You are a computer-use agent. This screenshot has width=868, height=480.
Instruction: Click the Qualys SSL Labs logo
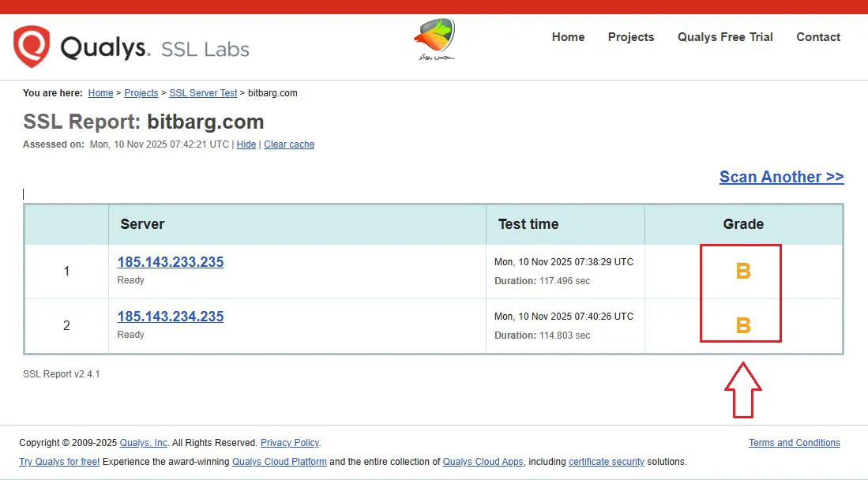pyautogui.click(x=131, y=47)
